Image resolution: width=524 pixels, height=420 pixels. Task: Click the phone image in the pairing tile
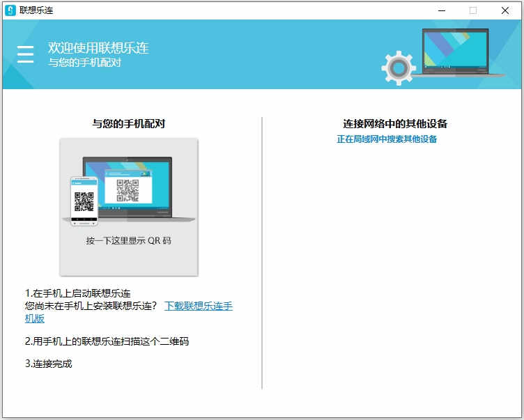(84, 201)
